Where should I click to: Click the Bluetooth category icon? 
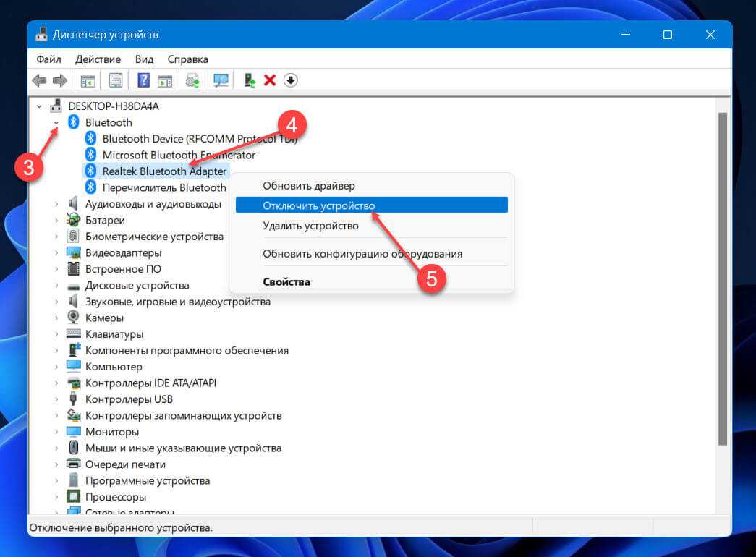tap(73, 122)
